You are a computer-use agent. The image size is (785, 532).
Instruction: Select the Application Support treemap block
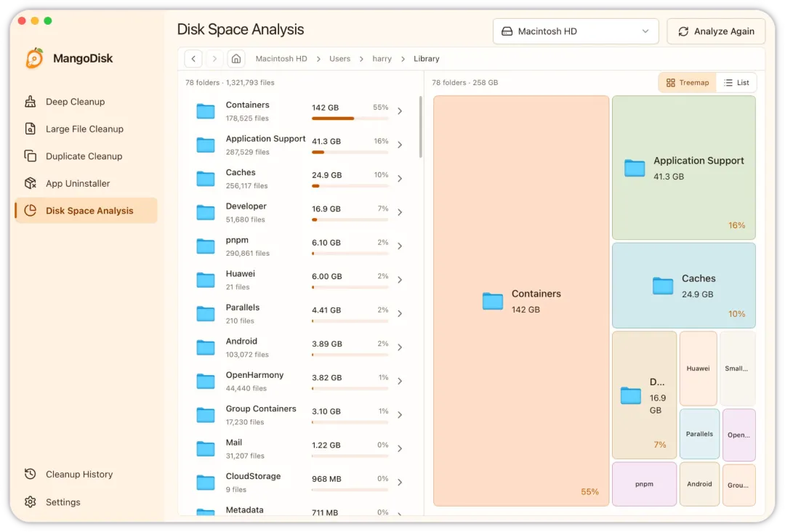(x=683, y=168)
